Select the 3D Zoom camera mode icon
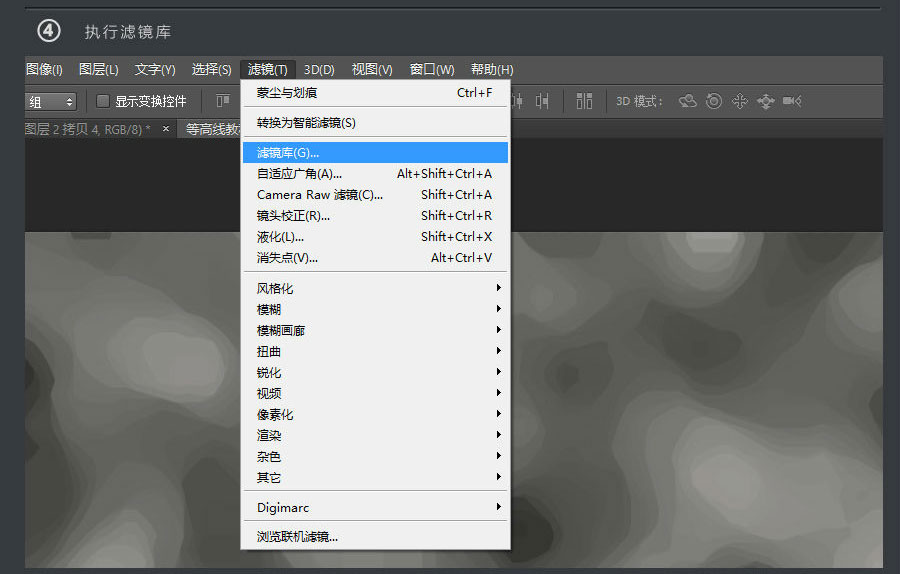900x574 pixels. point(792,102)
